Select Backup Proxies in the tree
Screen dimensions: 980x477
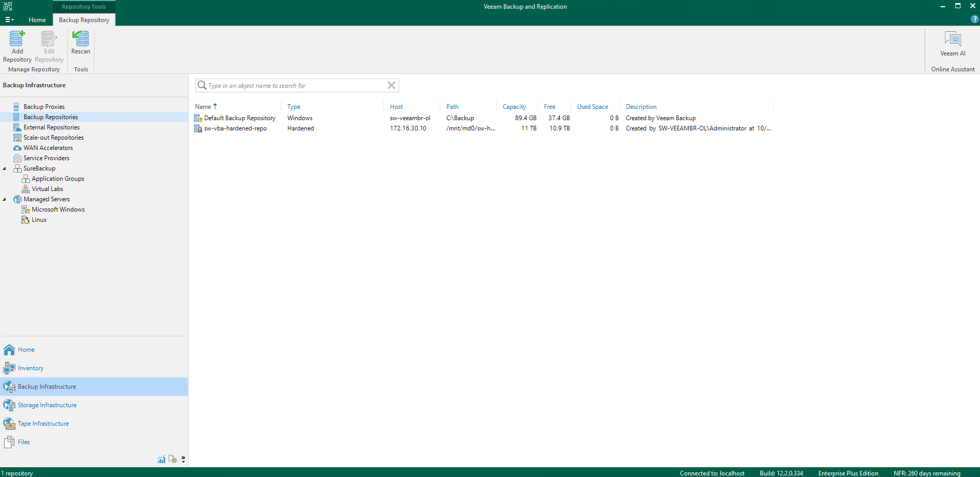tap(44, 107)
